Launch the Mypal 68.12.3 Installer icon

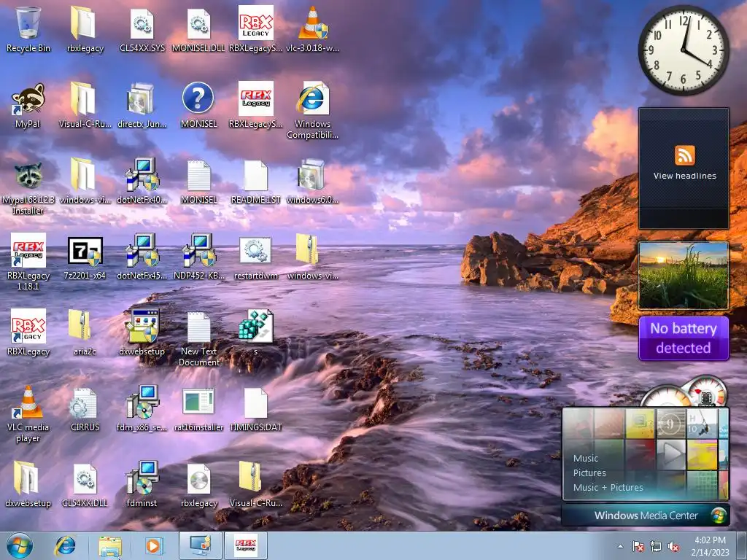pos(28,187)
